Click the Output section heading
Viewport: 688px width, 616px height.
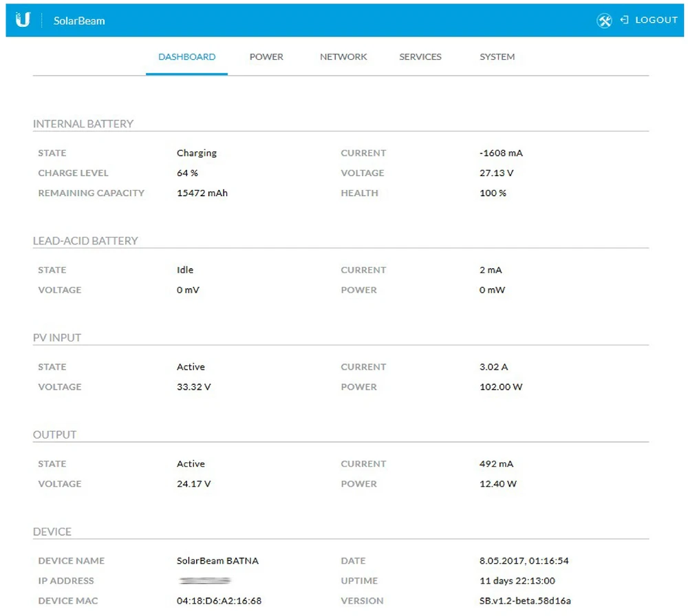pos(55,435)
